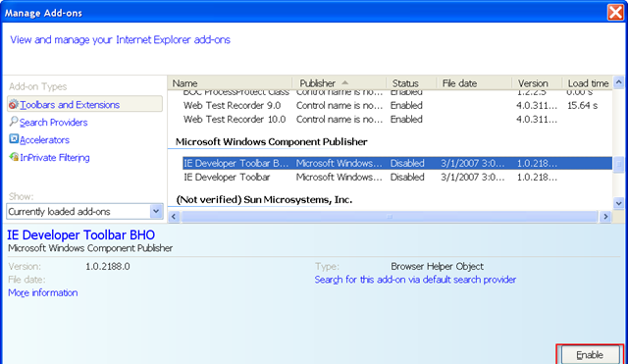Image resolution: width=628 pixels, height=364 pixels.
Task: Click the horizontal scrollbar thumb
Action: pyautogui.click(x=390, y=217)
